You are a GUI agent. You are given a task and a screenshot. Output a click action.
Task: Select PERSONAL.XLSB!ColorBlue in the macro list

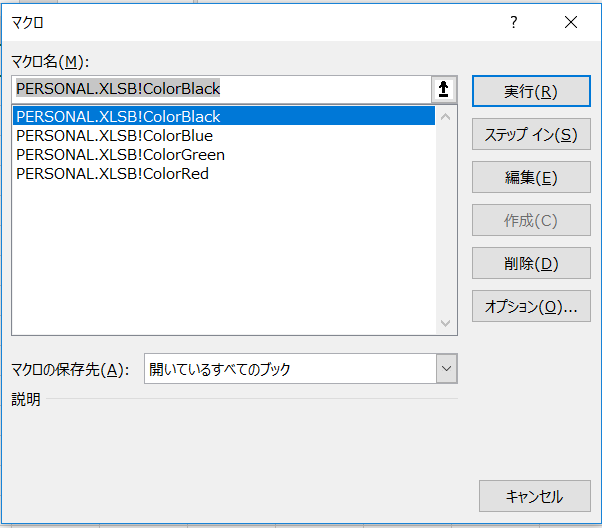114,136
